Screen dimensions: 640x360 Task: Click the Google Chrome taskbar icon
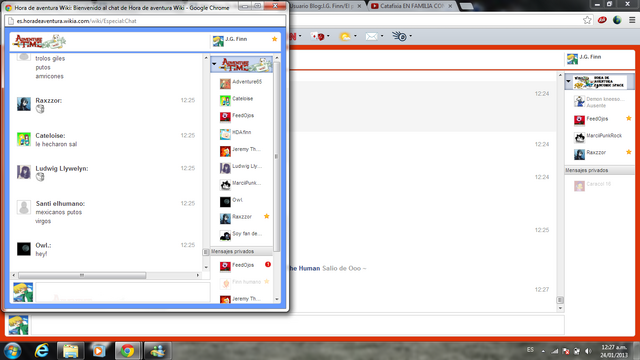(127, 351)
